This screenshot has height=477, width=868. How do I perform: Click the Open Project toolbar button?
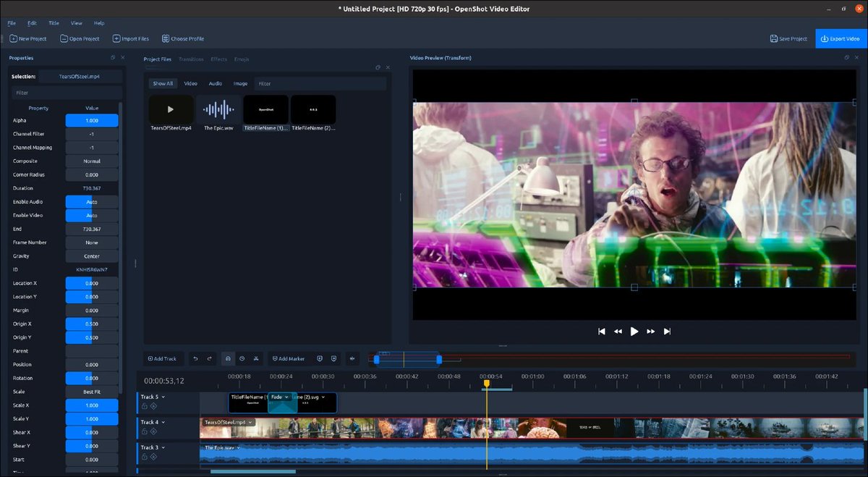[x=80, y=38]
